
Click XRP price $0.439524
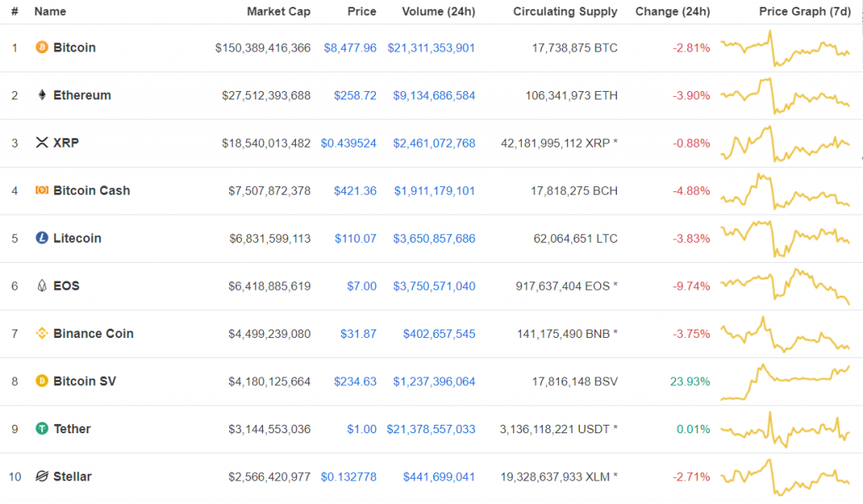(x=348, y=143)
